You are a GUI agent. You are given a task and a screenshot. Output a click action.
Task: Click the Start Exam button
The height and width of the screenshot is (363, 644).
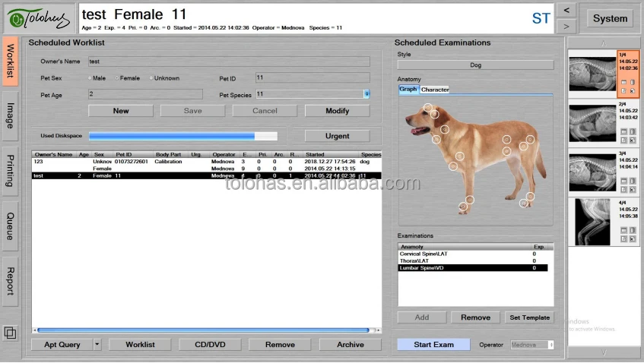433,345
